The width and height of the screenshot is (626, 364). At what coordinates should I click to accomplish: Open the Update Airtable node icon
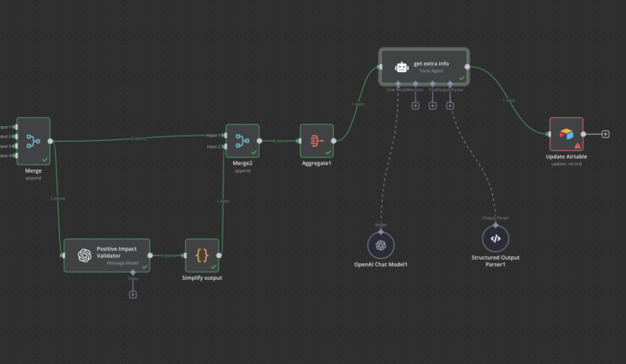pos(566,134)
